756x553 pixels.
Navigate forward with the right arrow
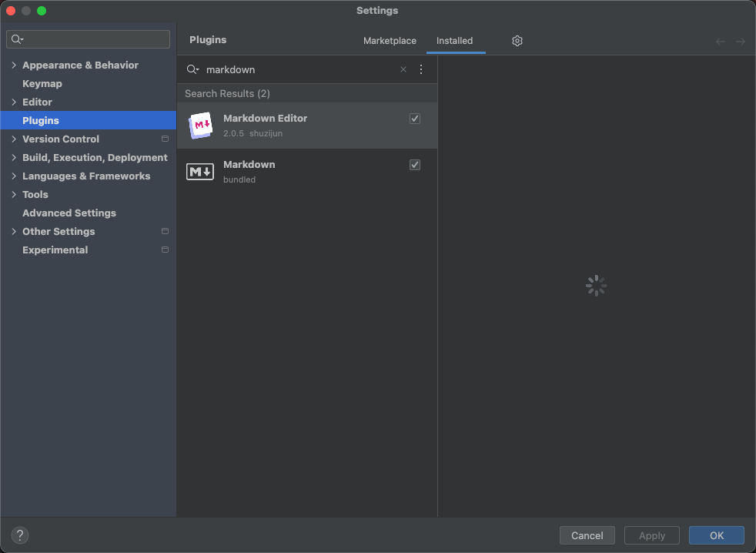point(741,42)
